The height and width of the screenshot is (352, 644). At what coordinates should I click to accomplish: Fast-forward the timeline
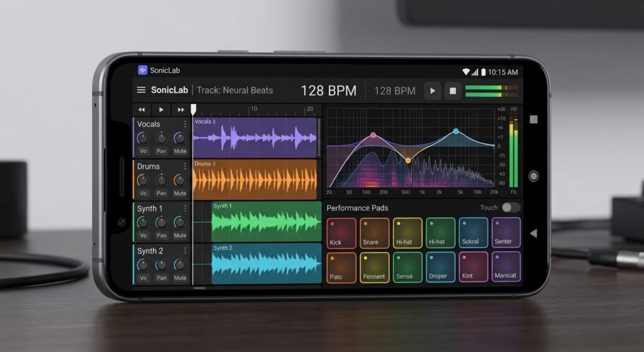pyautogui.click(x=180, y=110)
